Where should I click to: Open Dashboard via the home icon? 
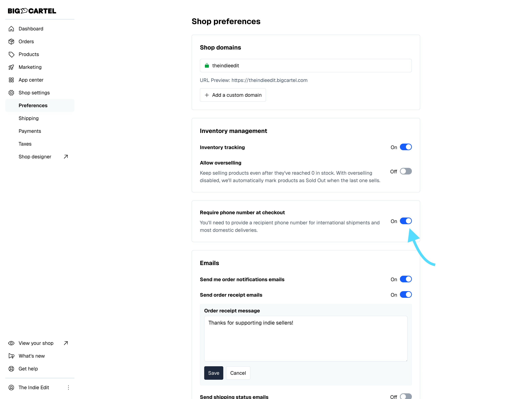11,29
